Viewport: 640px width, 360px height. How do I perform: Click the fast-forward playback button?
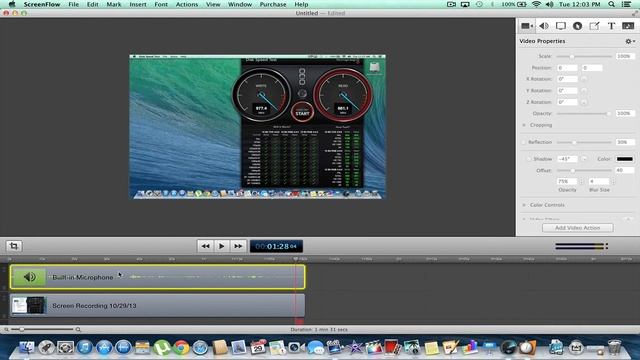[238, 246]
